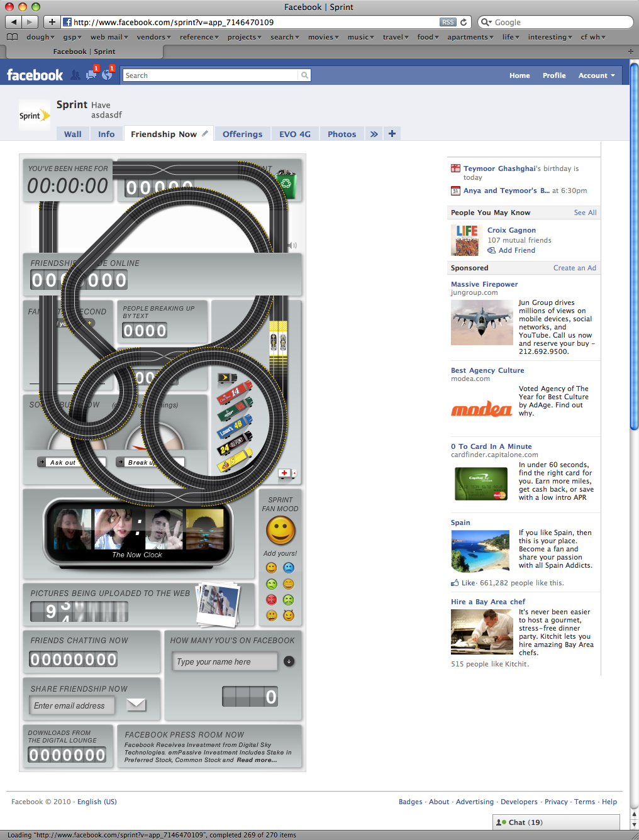Viewport: 639px width, 840px height.
Task: Open the bookmarks book icon
Action: pyautogui.click(x=12, y=37)
